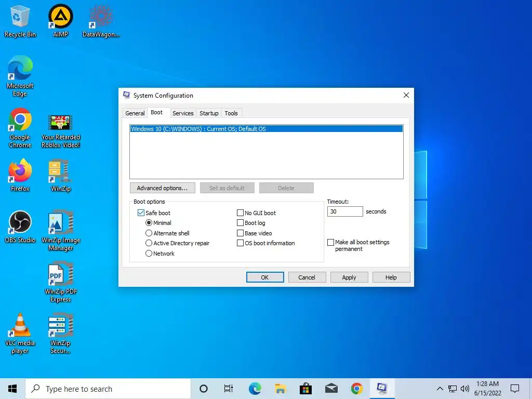Select WinZip PDF Express icon
Image resolution: width=532 pixels, height=399 pixels.
pos(60,282)
